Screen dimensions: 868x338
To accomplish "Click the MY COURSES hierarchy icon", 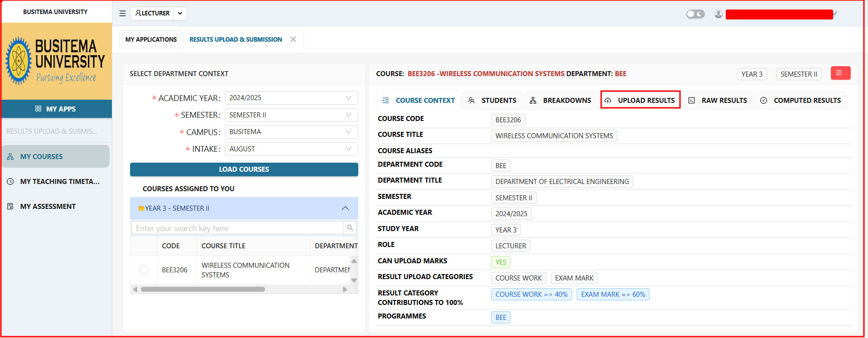I will (10, 157).
